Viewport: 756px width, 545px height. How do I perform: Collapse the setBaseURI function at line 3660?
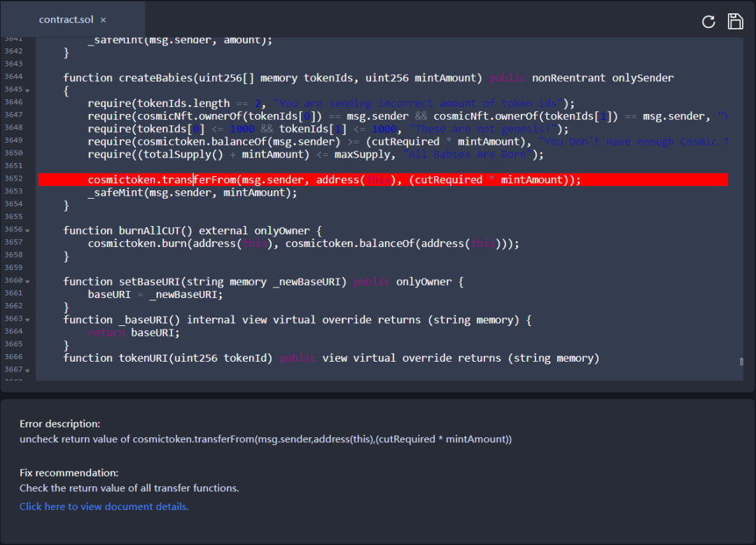pos(27,281)
